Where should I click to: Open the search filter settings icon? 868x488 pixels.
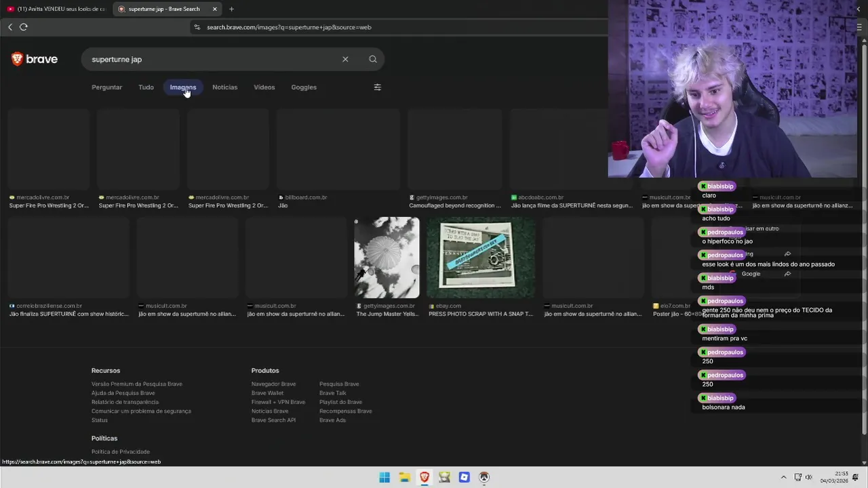point(378,87)
